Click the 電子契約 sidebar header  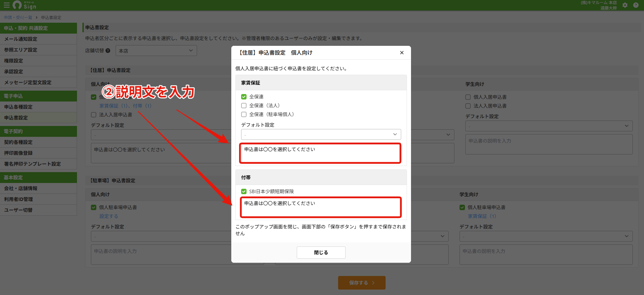pyautogui.click(x=38, y=131)
